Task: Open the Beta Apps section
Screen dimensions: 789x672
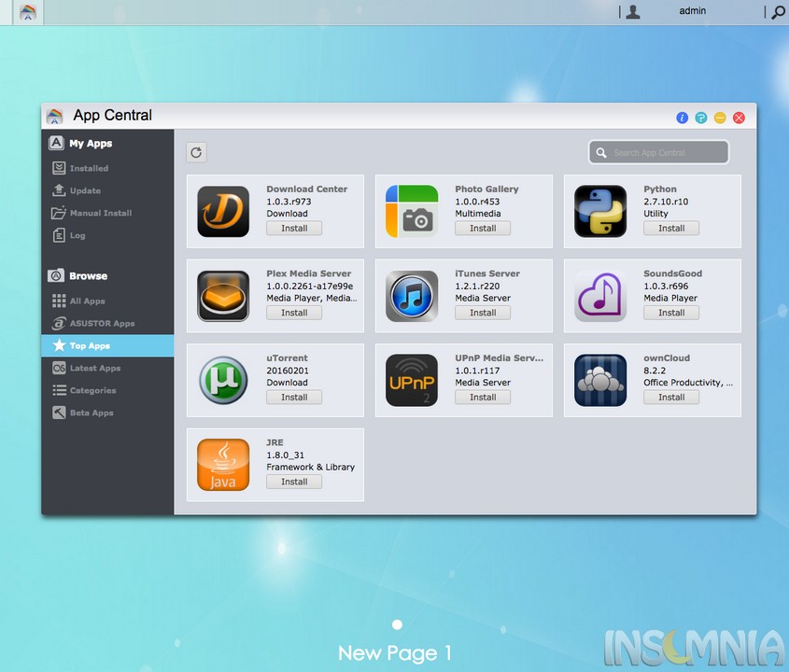Action: click(x=107, y=413)
